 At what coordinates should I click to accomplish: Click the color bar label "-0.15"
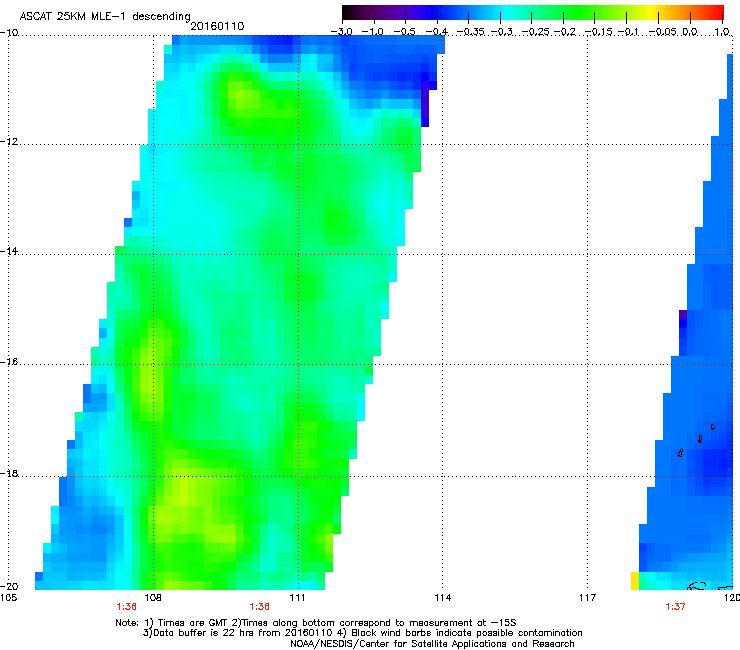click(x=599, y=32)
